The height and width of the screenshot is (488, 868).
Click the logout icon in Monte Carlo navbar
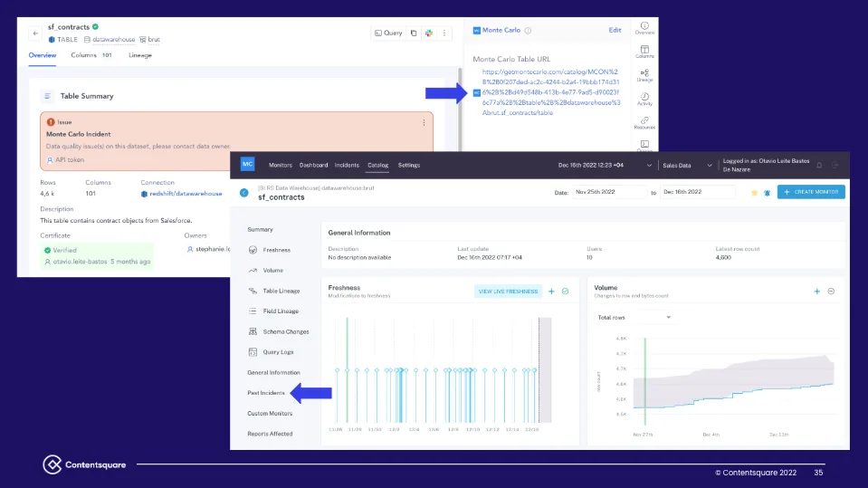click(835, 166)
